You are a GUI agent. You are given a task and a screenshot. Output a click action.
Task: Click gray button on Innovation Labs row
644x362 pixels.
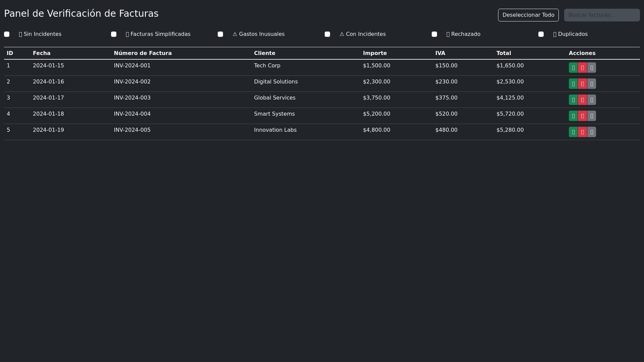tap(592, 132)
